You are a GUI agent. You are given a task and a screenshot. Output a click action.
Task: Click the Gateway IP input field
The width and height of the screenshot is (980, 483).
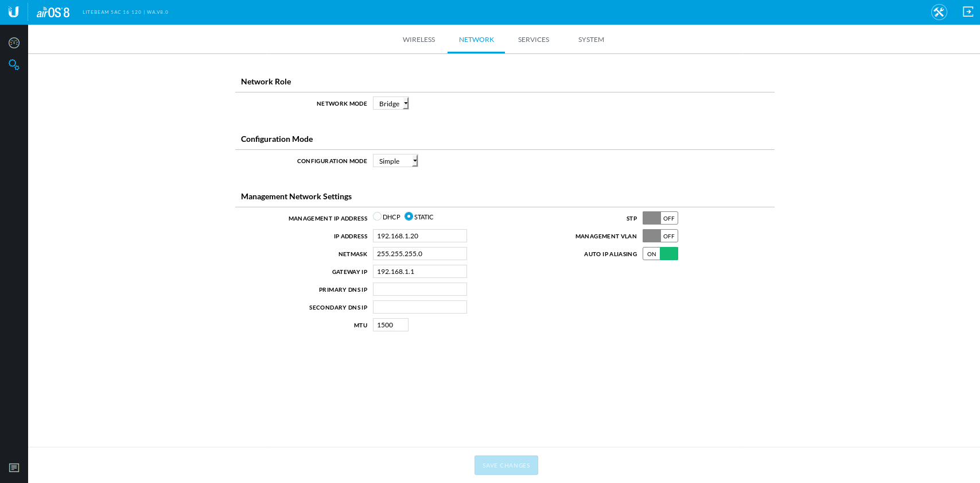click(420, 272)
